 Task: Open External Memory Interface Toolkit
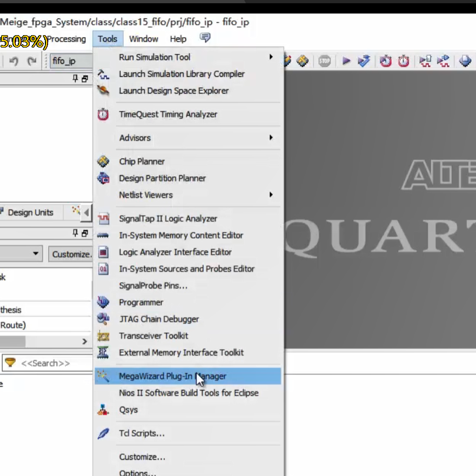[x=187, y=353]
